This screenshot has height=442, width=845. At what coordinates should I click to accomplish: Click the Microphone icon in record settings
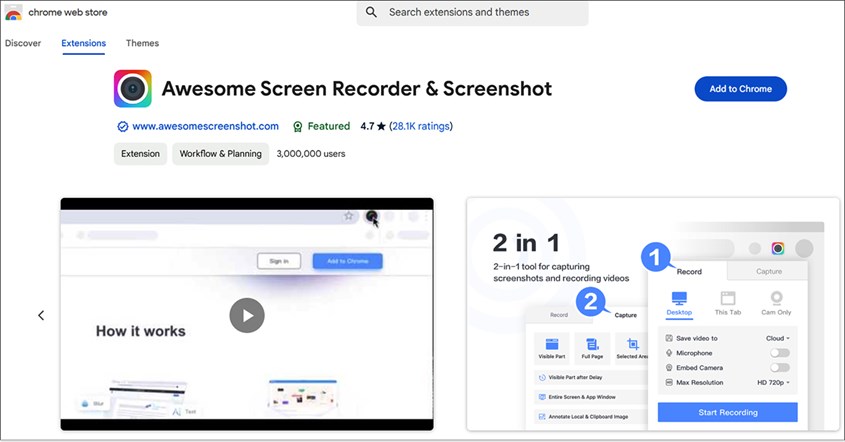(669, 353)
